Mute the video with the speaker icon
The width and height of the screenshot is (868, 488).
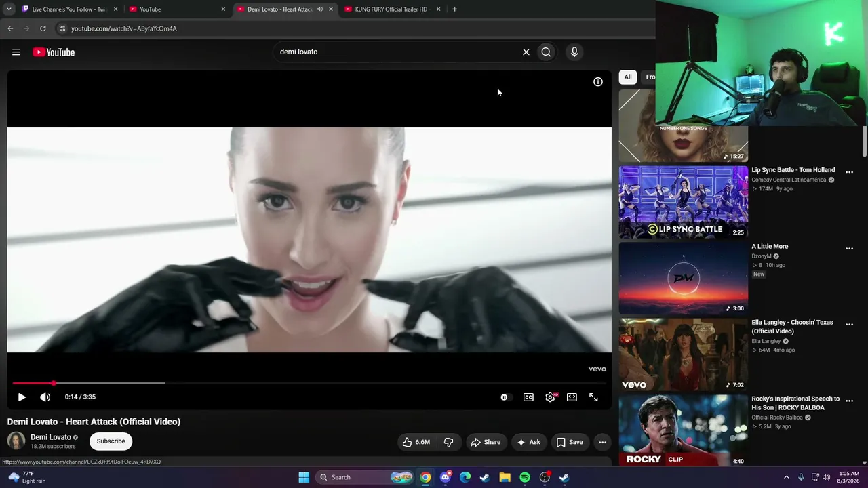[45, 397]
